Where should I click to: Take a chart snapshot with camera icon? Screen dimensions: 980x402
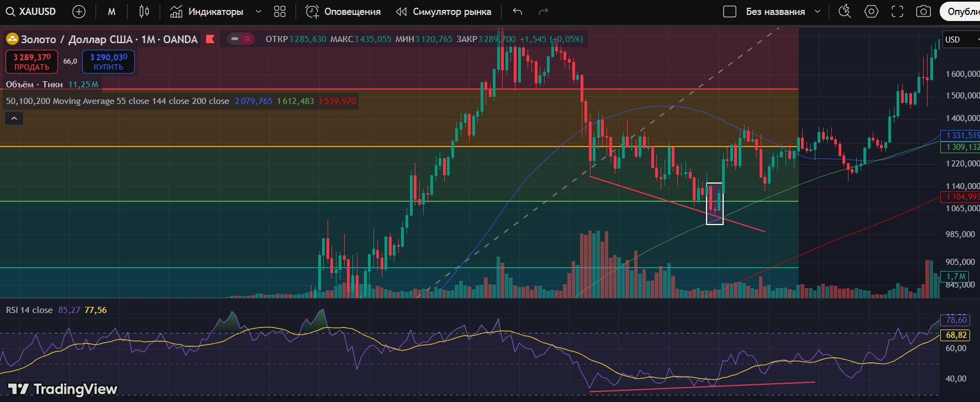(x=923, y=12)
